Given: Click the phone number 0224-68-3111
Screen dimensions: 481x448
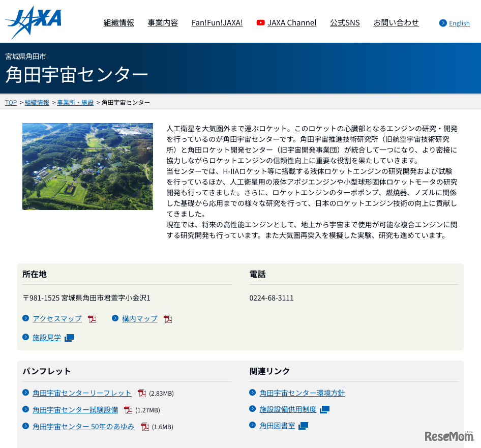Looking at the screenshot, I should 272,298.
